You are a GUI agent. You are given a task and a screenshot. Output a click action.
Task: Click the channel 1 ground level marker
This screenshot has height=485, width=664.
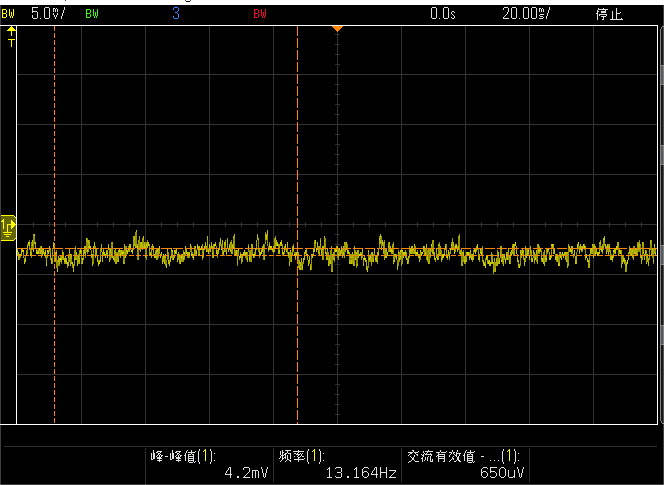[8, 229]
